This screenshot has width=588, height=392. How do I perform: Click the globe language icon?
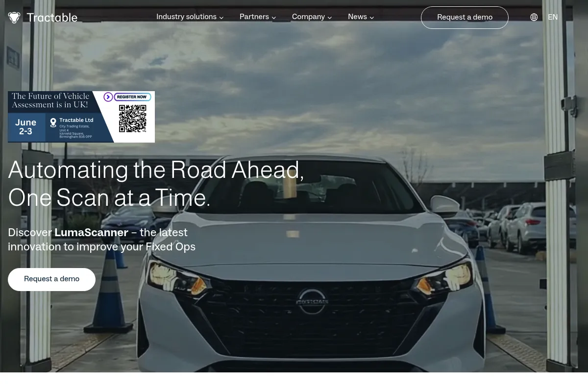(x=534, y=17)
